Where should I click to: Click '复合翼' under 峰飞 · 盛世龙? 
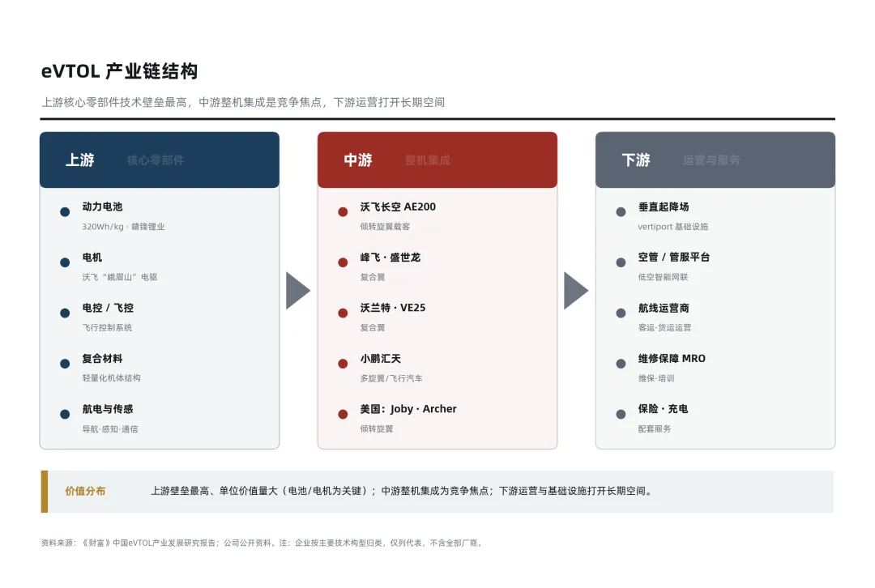(x=372, y=277)
